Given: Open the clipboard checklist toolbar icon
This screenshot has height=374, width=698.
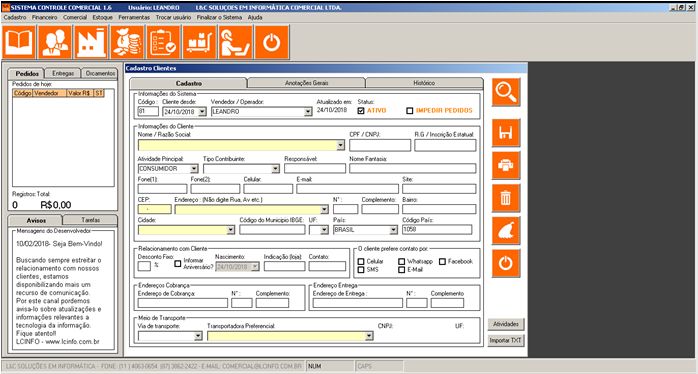Looking at the screenshot, I should [163, 42].
